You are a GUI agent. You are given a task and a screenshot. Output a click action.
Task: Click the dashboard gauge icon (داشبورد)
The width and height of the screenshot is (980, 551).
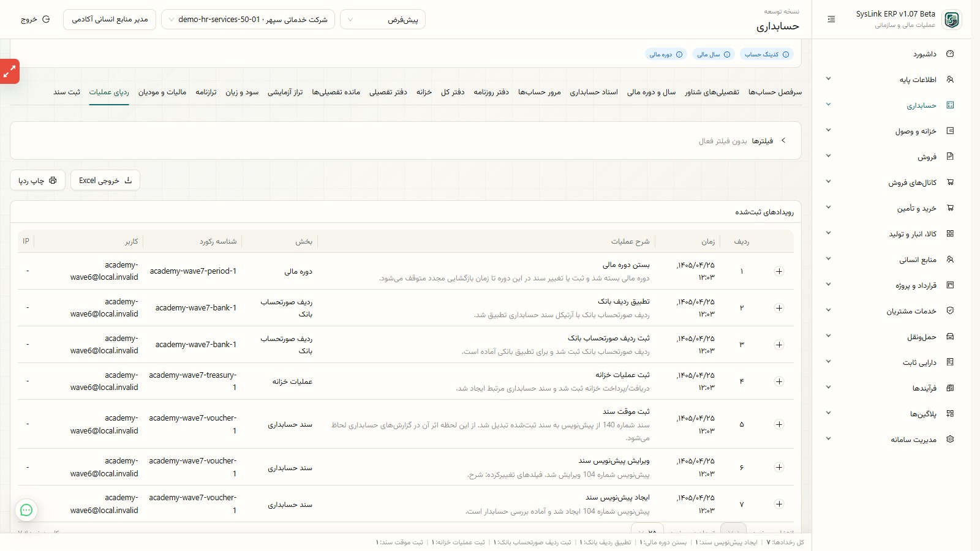tap(950, 54)
